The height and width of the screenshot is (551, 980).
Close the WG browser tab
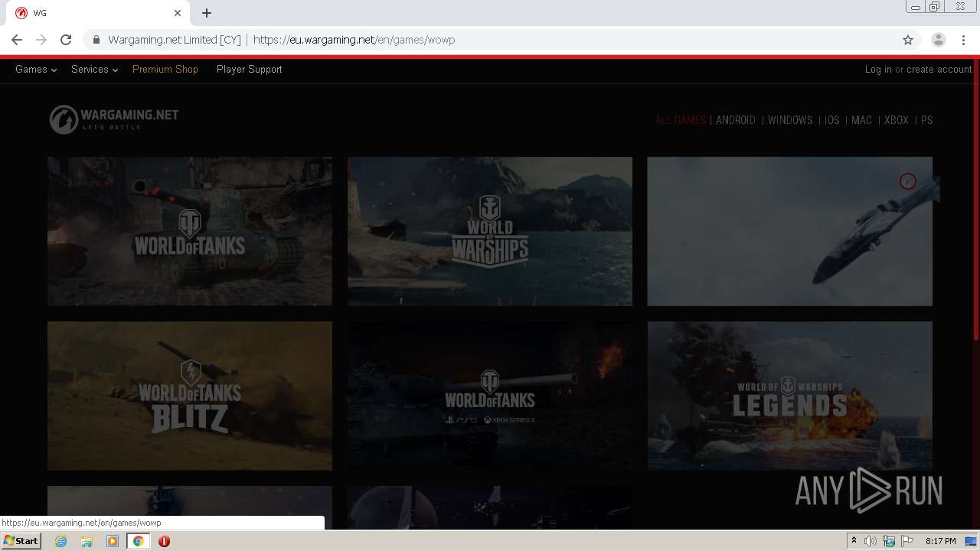[178, 13]
